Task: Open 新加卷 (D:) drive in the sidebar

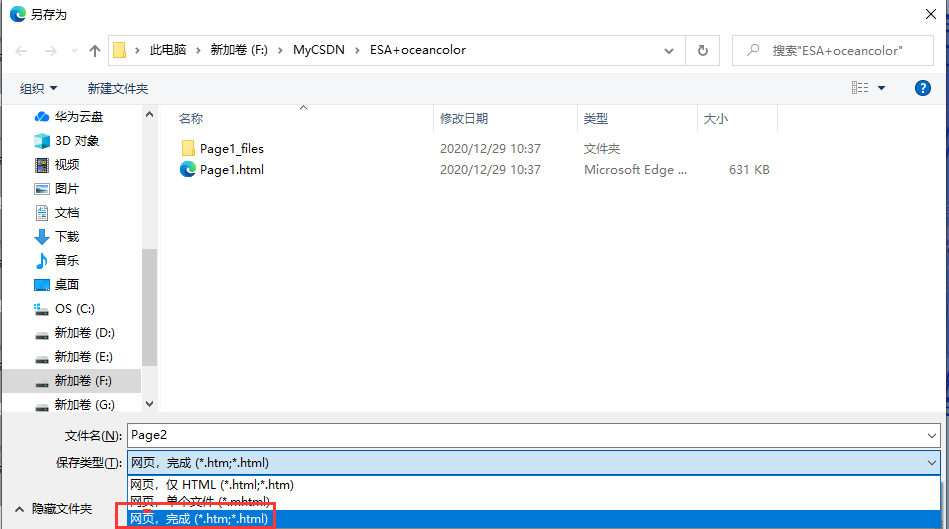Action: 84,333
